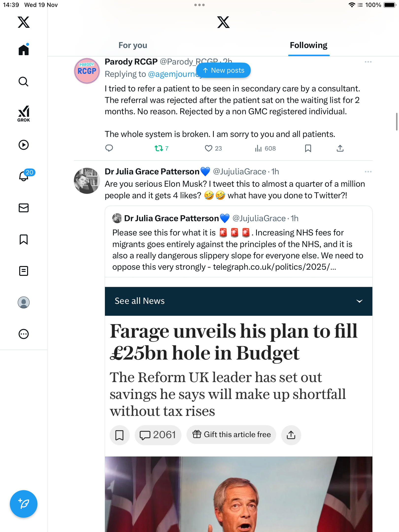
Task: Open the @agemjourney reply link
Action: pos(175,74)
